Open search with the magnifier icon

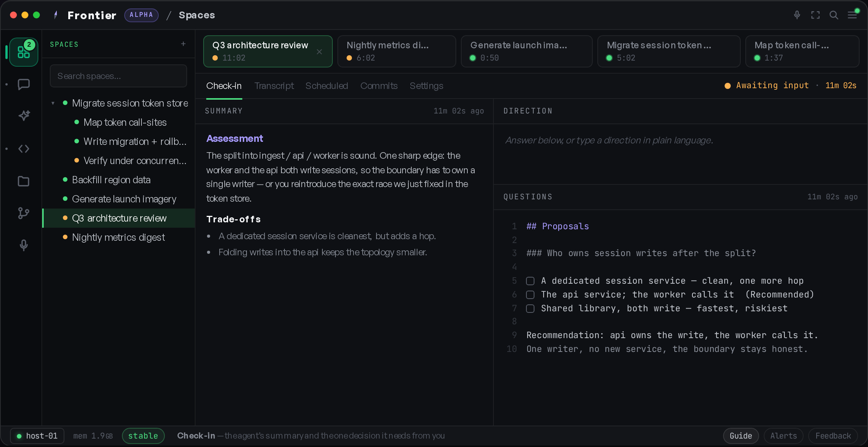pyautogui.click(x=834, y=15)
